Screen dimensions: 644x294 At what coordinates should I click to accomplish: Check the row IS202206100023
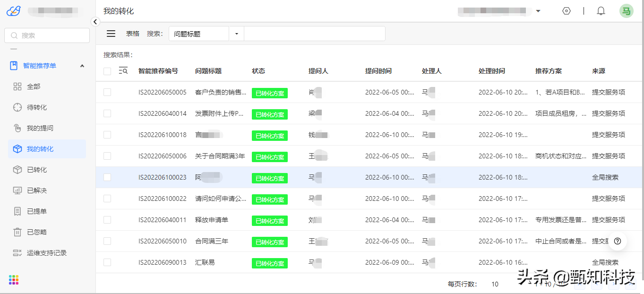(107, 177)
